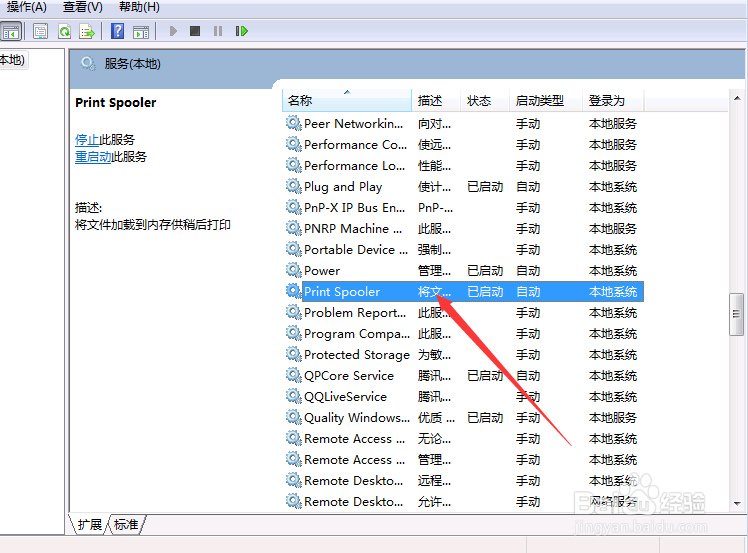This screenshot has width=748, height=553.
Task: Click the 服务(本地) pane header icon
Action: pyautogui.click(x=88, y=63)
